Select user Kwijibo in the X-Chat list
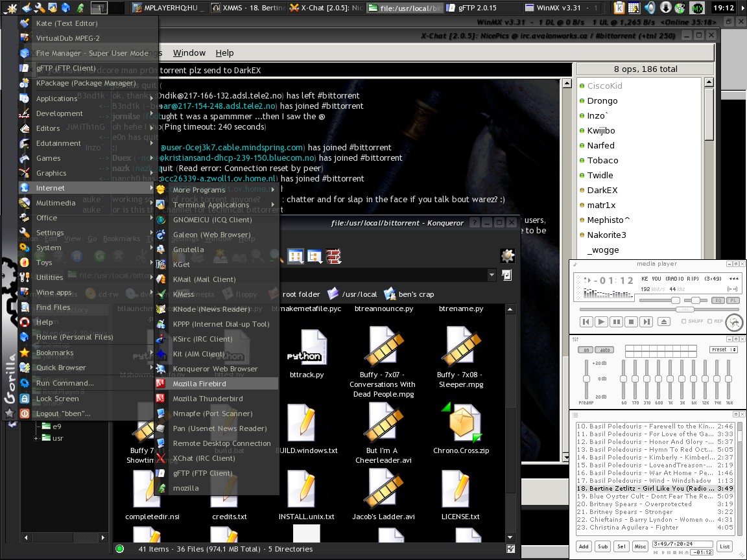 (600, 130)
